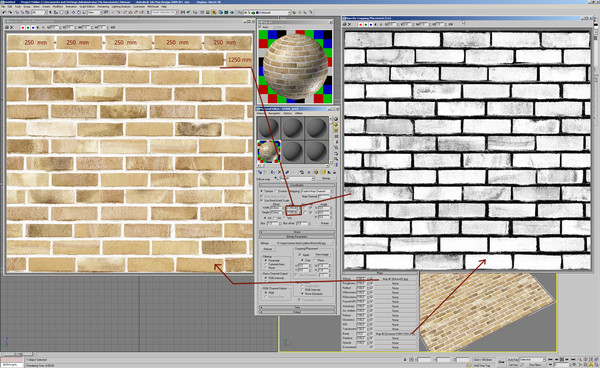The image size is (600, 368).
Task: Expand the Noise rollout
Action: [297, 232]
